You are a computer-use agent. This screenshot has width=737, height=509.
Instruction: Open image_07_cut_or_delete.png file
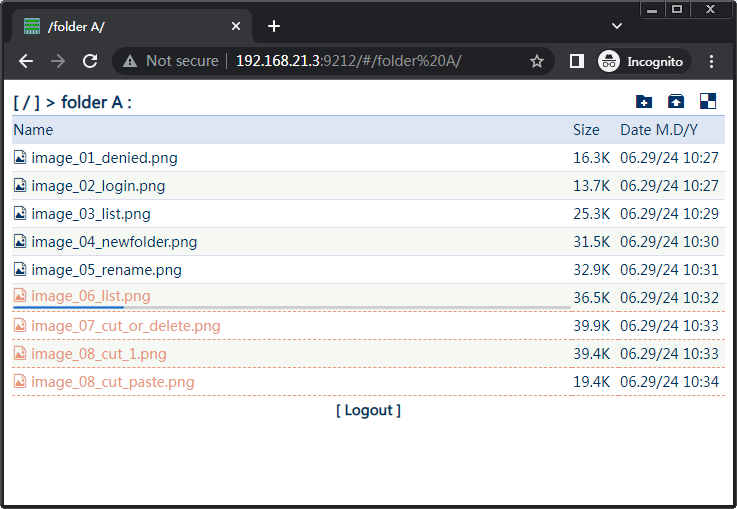point(125,326)
